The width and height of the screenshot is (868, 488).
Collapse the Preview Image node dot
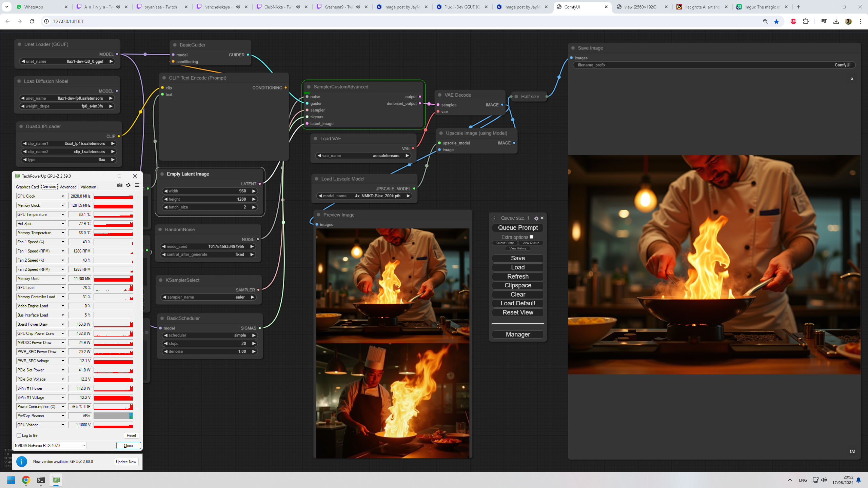(x=318, y=215)
